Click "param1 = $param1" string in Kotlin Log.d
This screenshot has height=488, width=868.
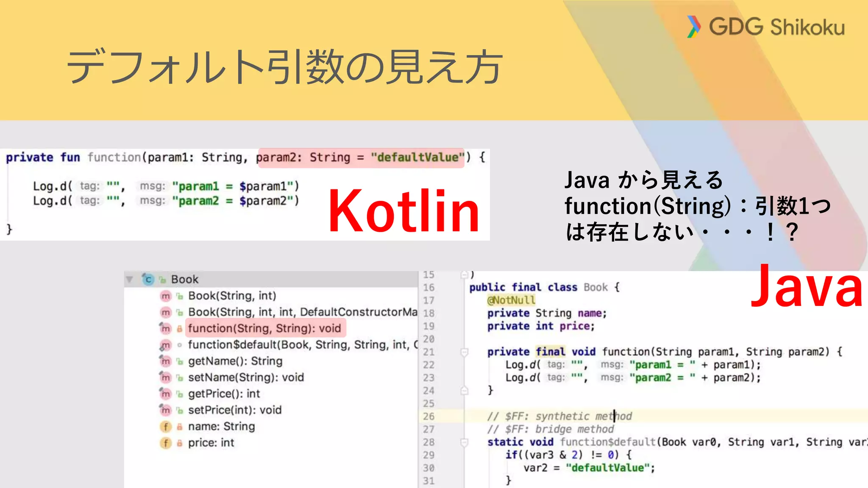tap(233, 186)
